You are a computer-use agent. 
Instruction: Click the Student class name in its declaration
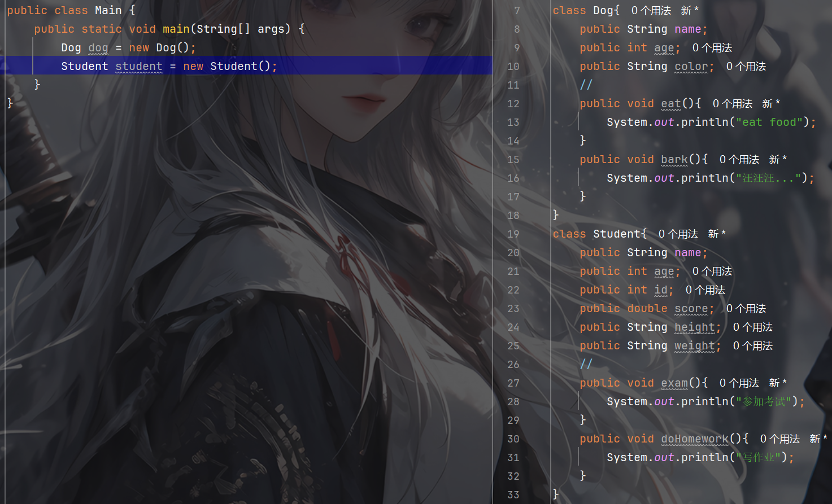click(617, 234)
